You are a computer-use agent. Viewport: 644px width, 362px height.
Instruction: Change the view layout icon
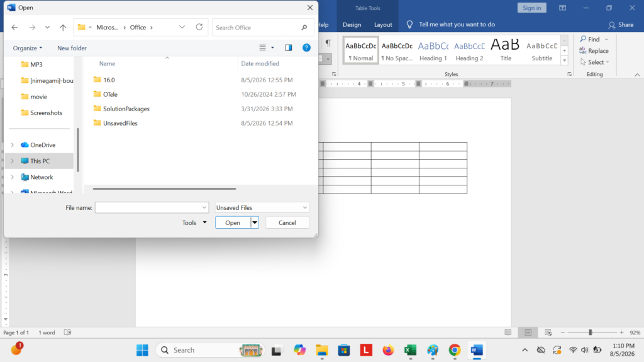[x=262, y=48]
